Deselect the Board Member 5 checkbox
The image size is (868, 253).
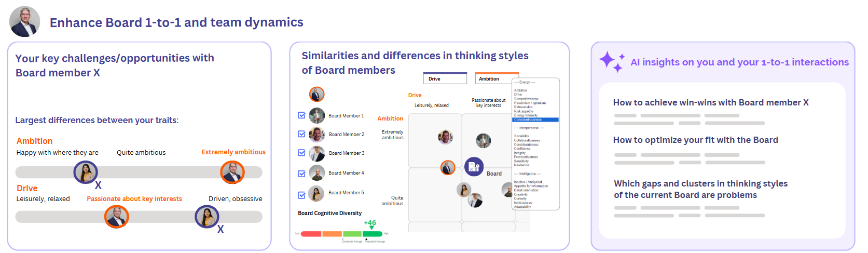pos(301,195)
